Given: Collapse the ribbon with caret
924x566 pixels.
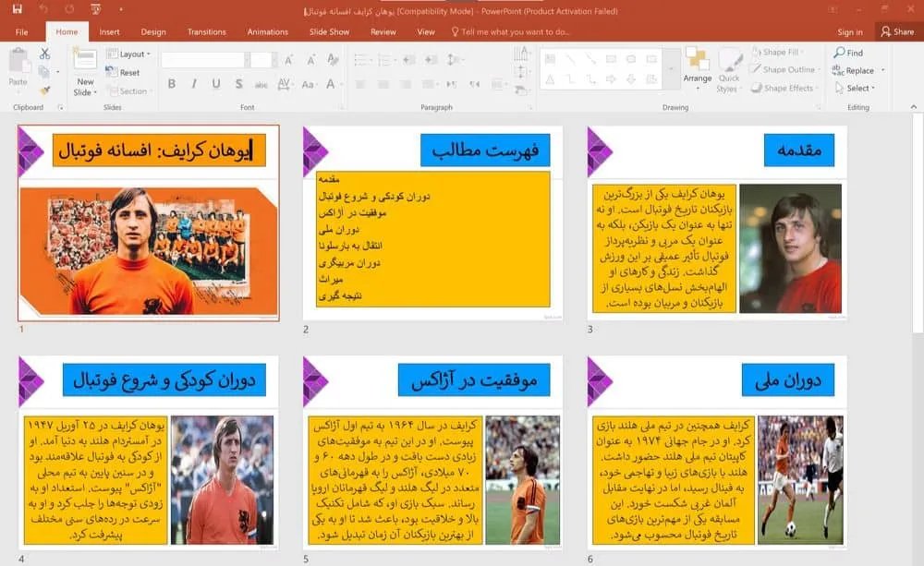Looking at the screenshot, I should click(x=914, y=106).
